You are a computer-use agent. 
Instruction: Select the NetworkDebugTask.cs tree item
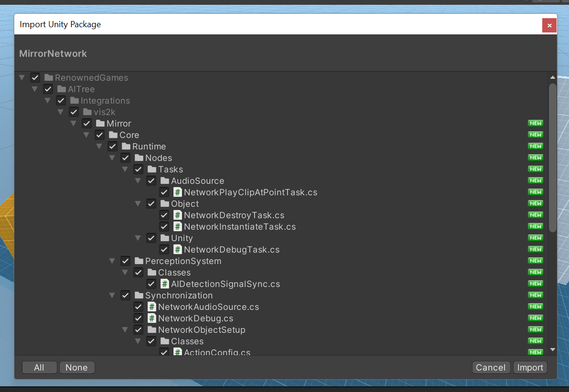click(231, 250)
